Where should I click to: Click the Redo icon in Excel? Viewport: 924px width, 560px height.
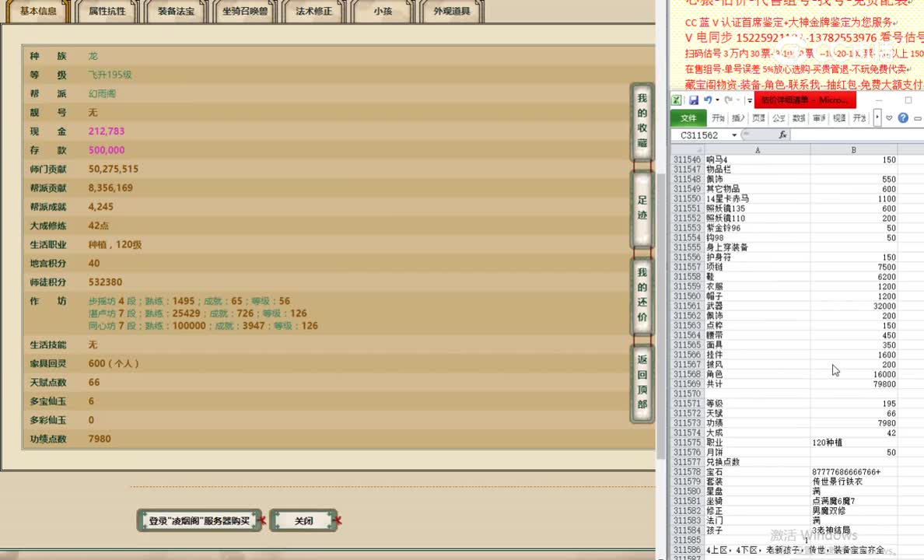click(x=730, y=100)
